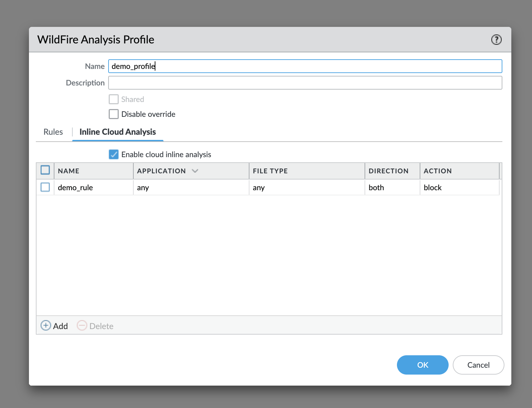Screen dimensions: 532x408
Task: Focus the Name input field
Action: pos(305,66)
